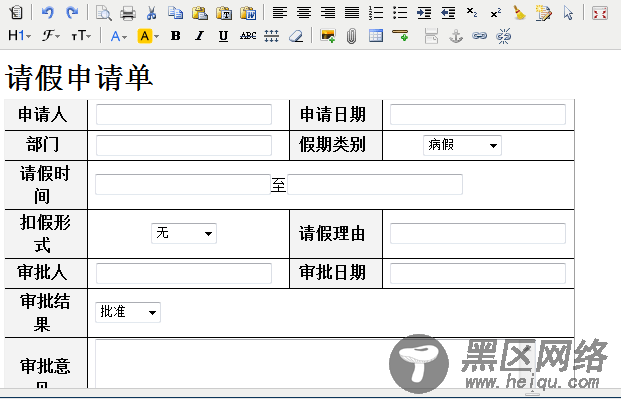Click the 申请人 input field

tap(184, 115)
